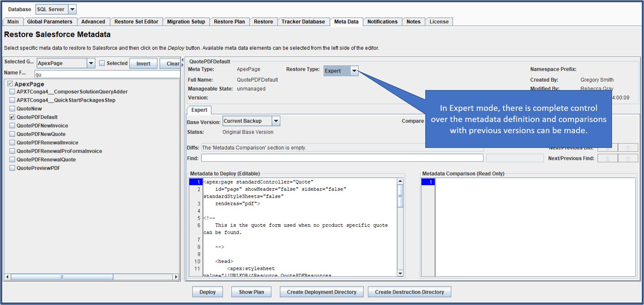Open the Restore Plan tab

coord(229,22)
